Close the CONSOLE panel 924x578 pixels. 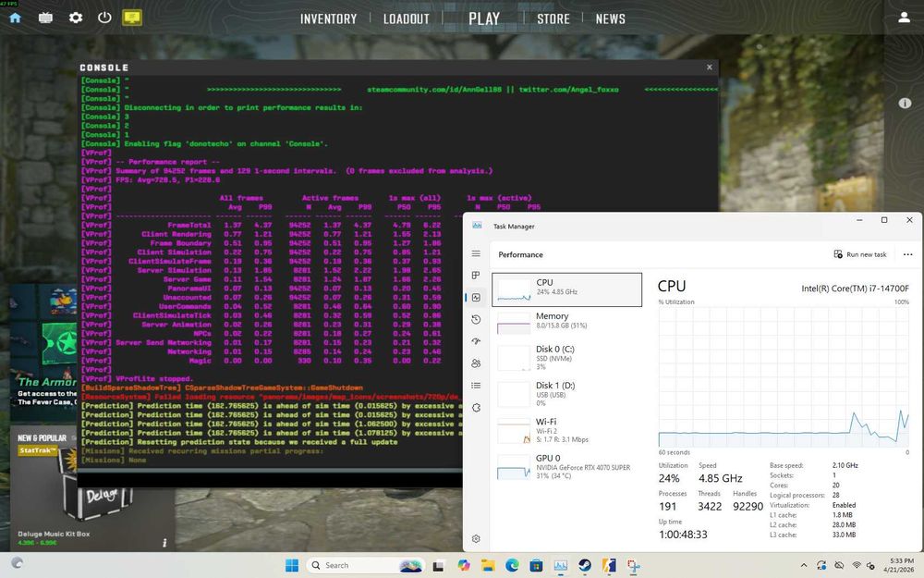point(710,68)
